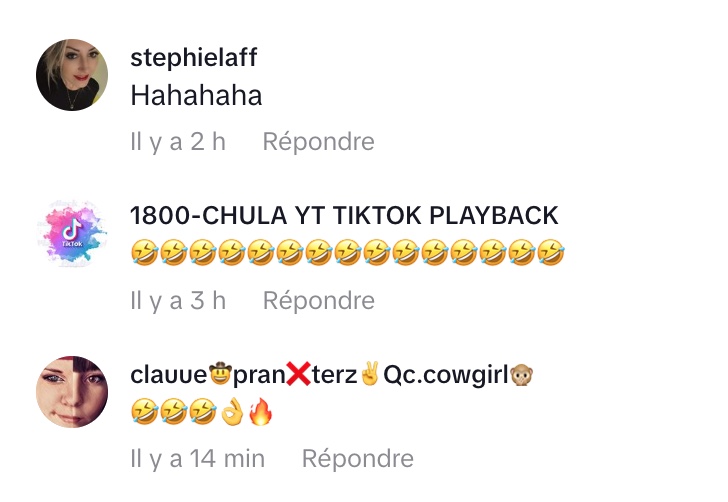
Task: Reply to the clauue comment
Action: pos(358,459)
